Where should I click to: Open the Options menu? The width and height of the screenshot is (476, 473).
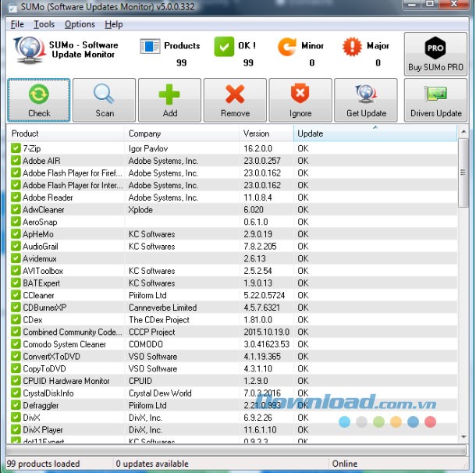coord(80,24)
